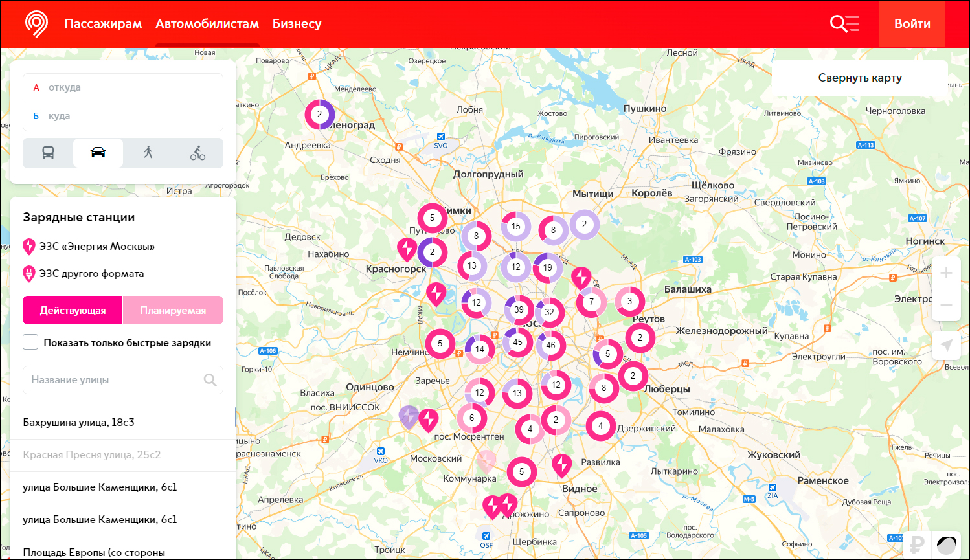Expand the cluster showing 45 stations
This screenshot has width=970, height=560.
tap(518, 341)
